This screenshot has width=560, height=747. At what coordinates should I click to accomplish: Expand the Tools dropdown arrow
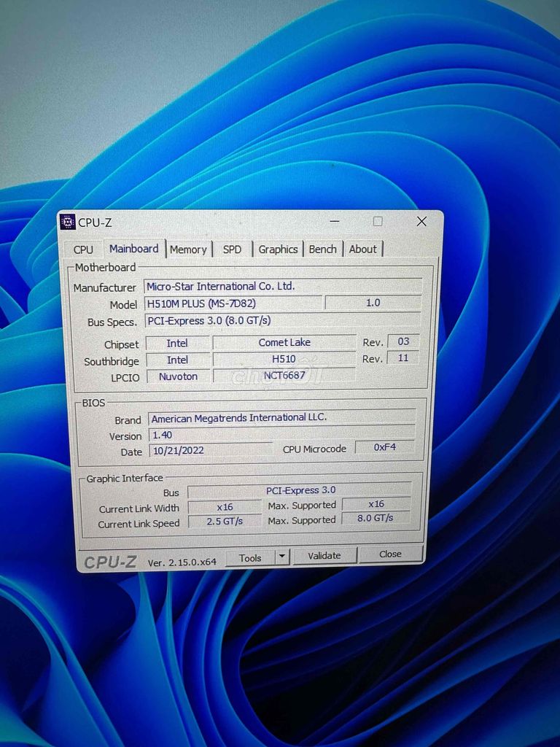coord(282,557)
